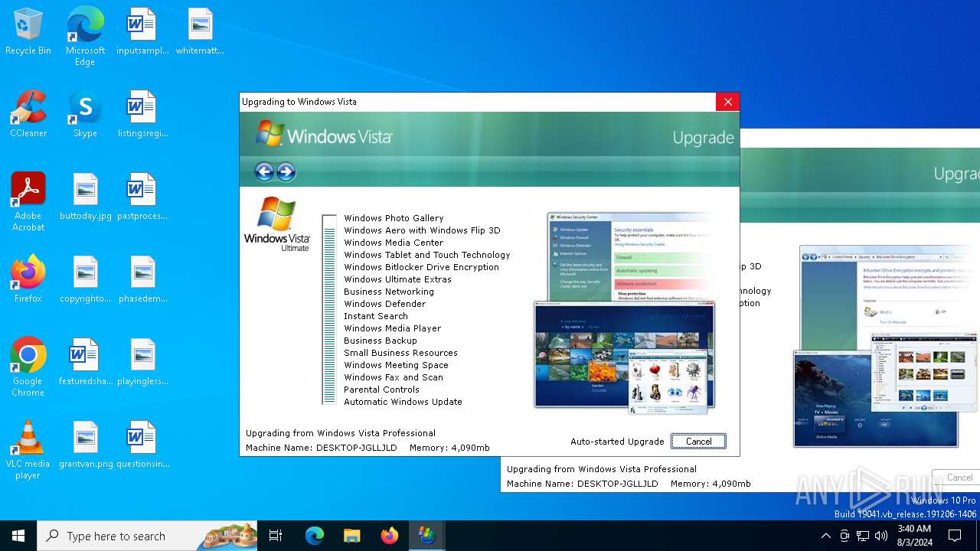Select questionsin... Word document on desktop

(142, 445)
